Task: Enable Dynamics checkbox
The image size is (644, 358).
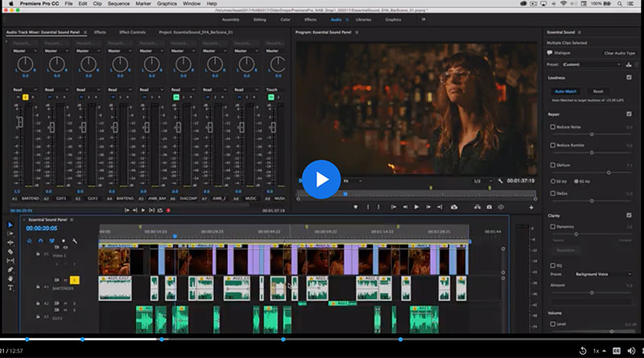Action: [x=553, y=227]
